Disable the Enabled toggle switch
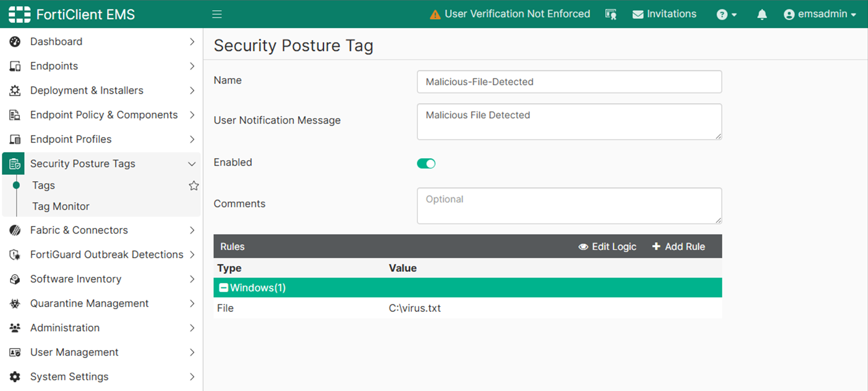 pos(426,163)
